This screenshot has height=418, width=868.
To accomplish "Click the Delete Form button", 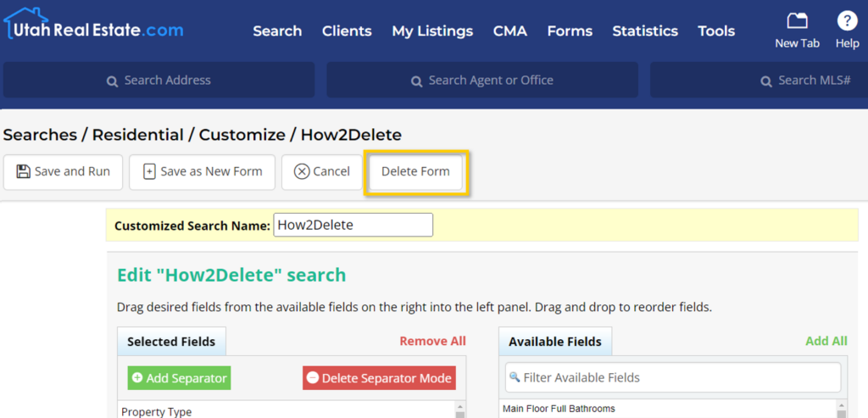I will [x=415, y=171].
